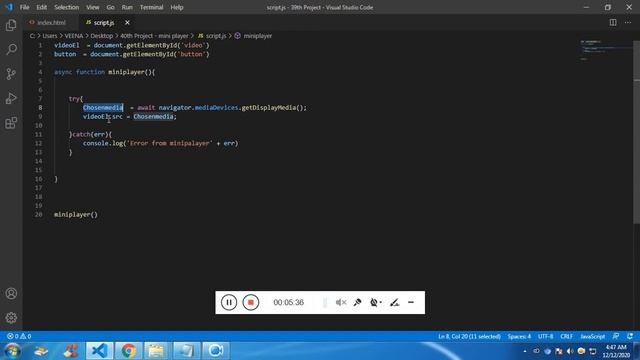The image size is (640, 360).
Task: Open the Edit menu
Action: pyautogui.click(x=41, y=7)
